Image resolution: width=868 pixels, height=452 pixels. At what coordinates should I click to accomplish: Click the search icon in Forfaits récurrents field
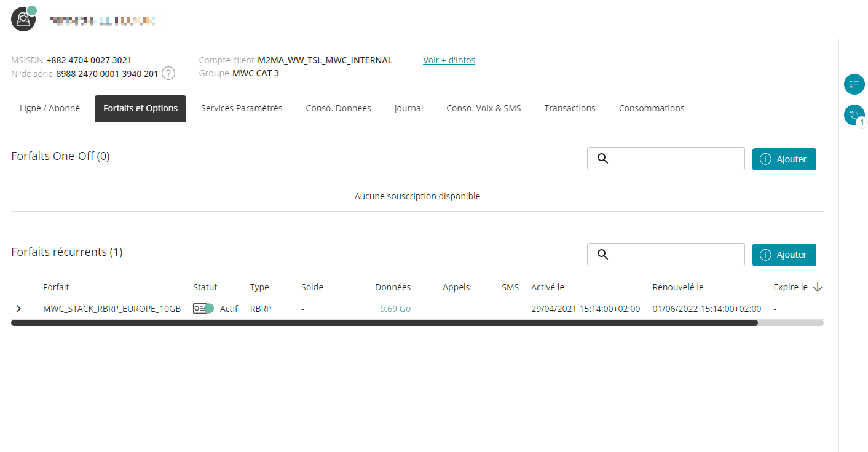[602, 255]
